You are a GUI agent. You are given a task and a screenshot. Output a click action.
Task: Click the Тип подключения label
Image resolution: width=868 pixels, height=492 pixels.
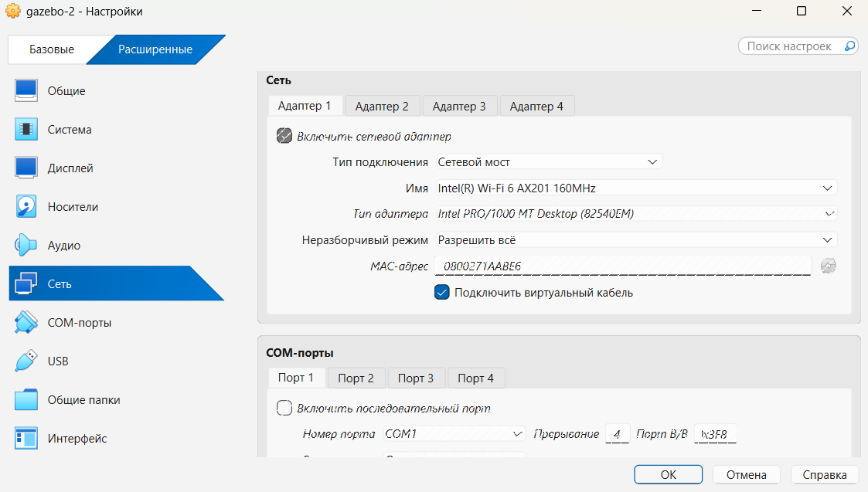tap(380, 162)
